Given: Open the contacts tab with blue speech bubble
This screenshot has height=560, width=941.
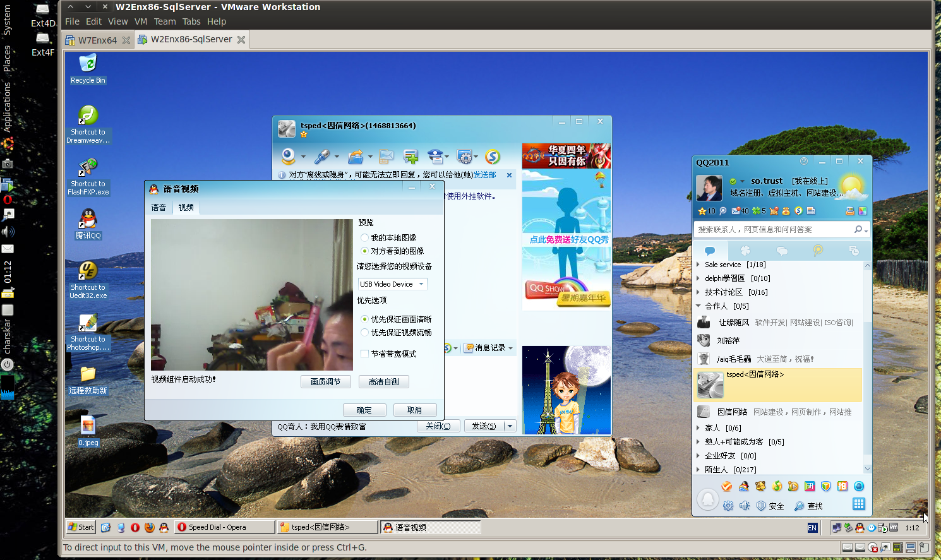Looking at the screenshot, I should (710, 251).
